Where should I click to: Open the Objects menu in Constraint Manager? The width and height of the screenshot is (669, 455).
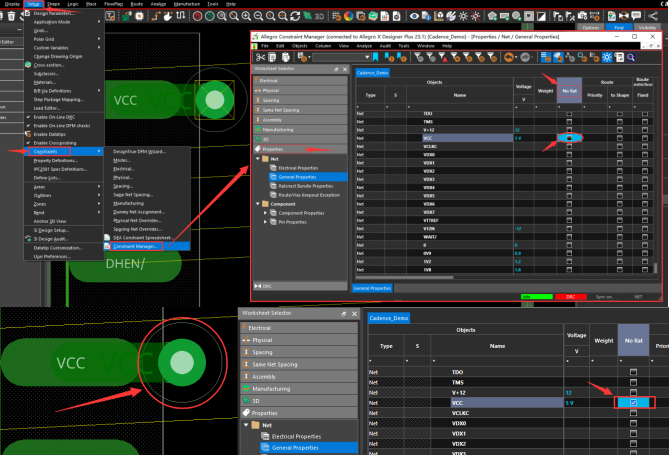coord(300,46)
